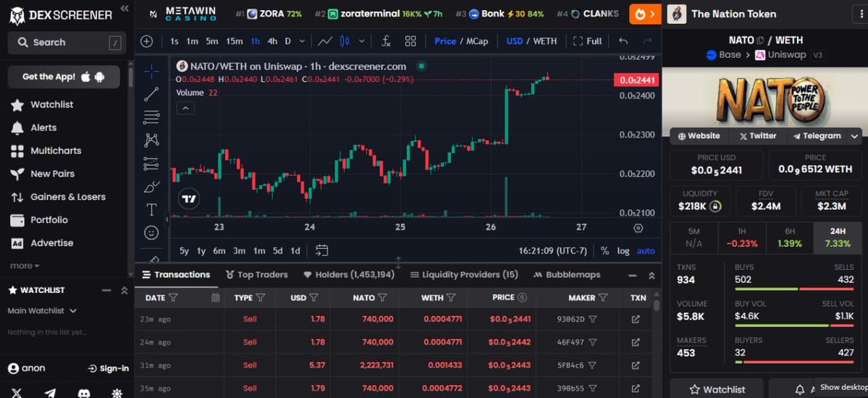Select the horizontal lines Fibonacci tool
This screenshot has width=868, height=398.
152,117
